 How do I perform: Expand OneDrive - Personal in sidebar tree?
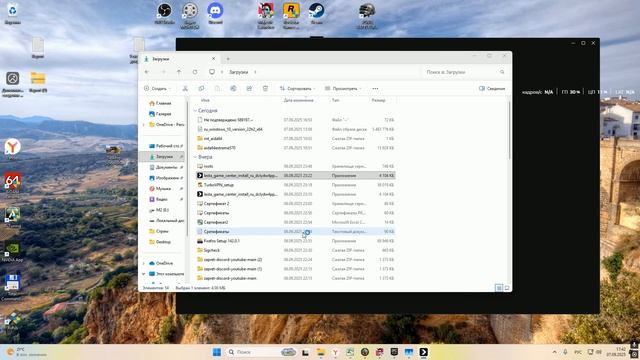click(144, 124)
